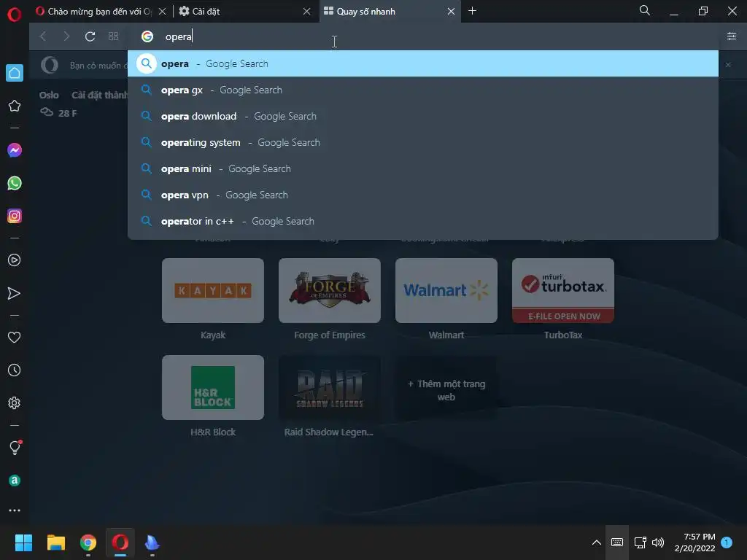Open Instagram in the sidebar
Screen dimensions: 747x560
(x=15, y=216)
